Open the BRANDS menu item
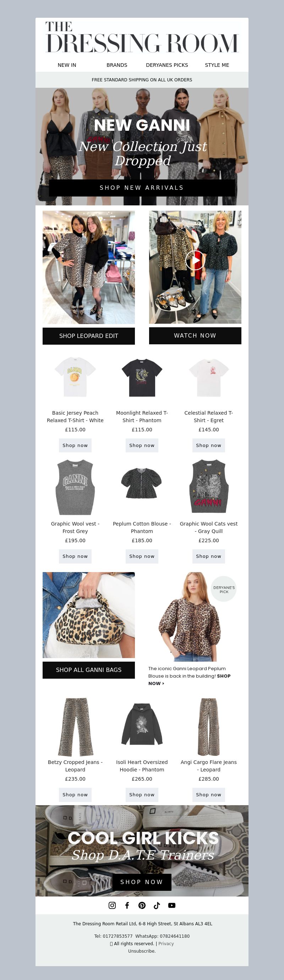Screen dimensions: 284x980 117,65
